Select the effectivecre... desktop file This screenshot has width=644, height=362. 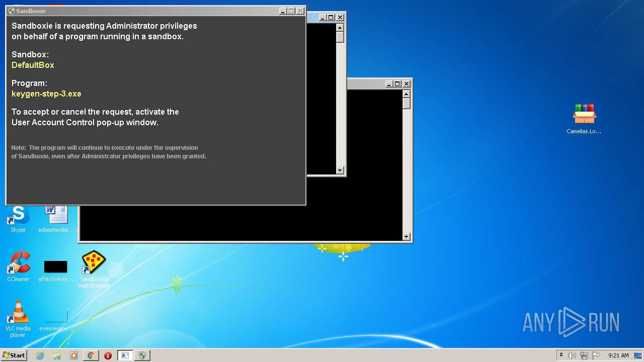coord(56,270)
